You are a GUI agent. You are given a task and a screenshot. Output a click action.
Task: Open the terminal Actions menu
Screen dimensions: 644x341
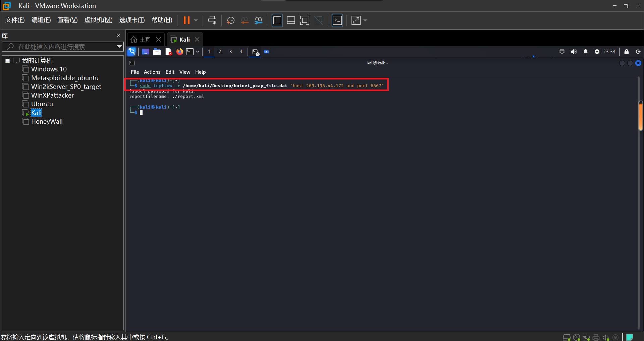point(152,72)
